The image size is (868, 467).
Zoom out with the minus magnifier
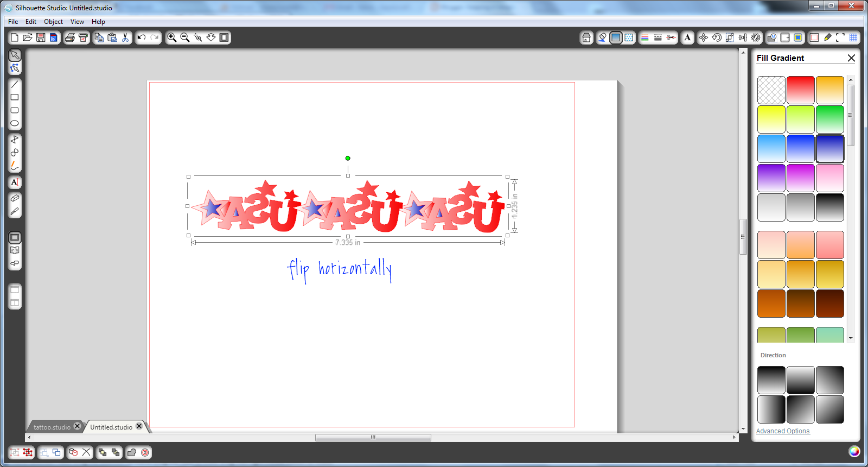pos(185,37)
